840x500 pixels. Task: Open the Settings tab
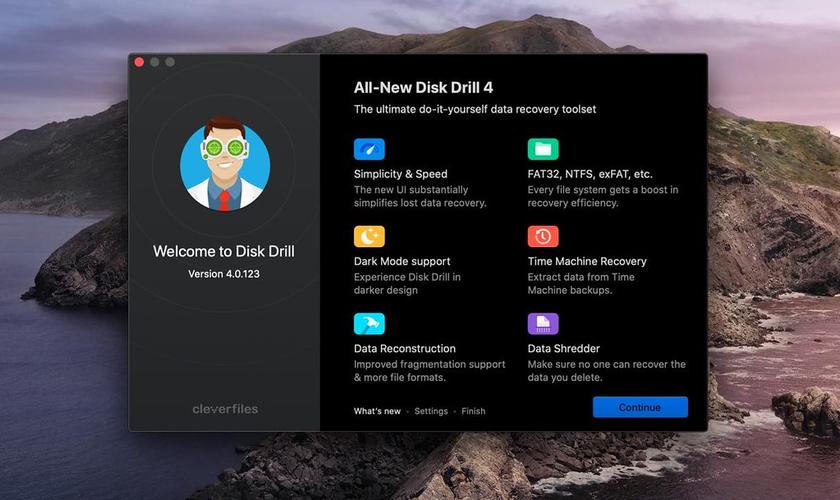pos(431,411)
